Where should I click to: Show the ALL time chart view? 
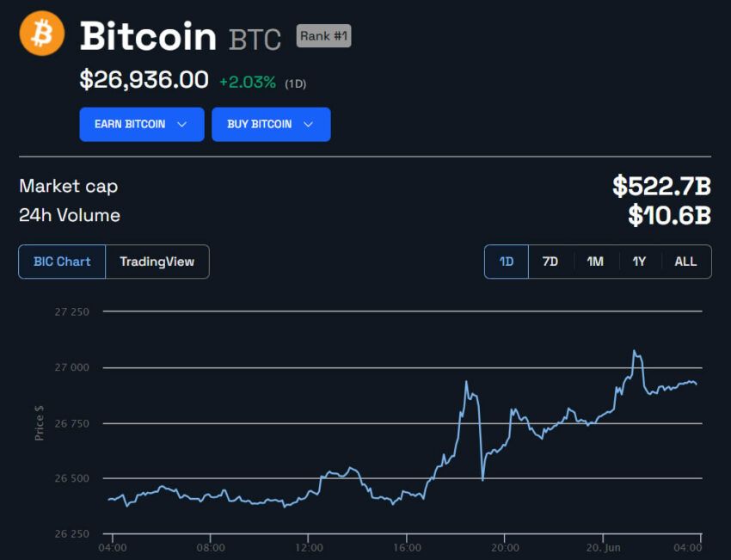point(685,262)
